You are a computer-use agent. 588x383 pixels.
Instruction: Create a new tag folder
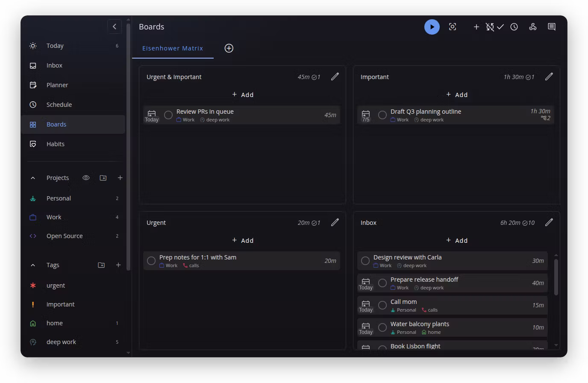click(101, 265)
